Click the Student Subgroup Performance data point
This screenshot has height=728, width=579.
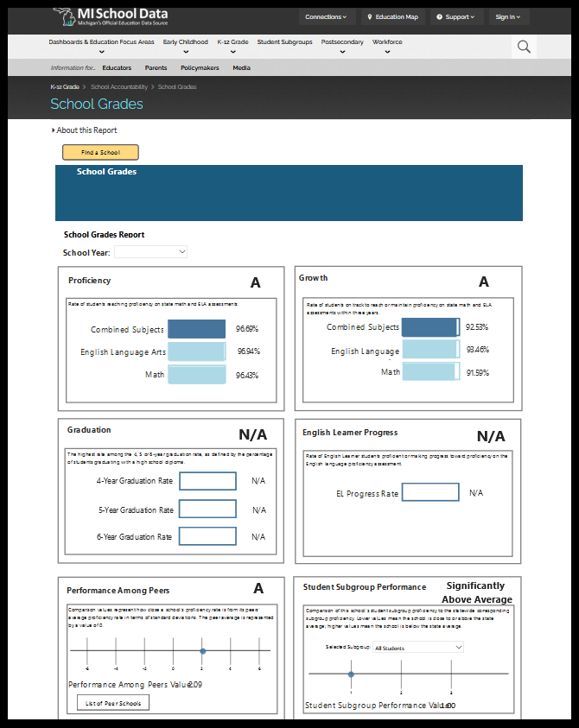pos(351,674)
